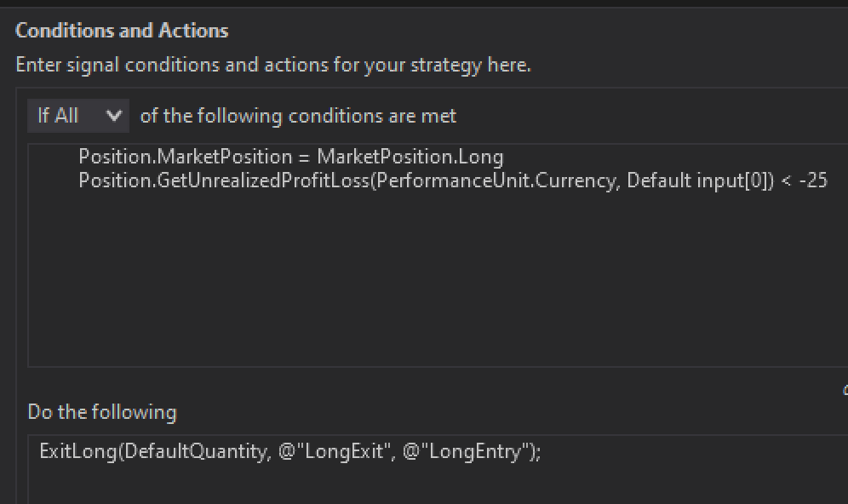Click empty space below the ExitLong action
The width and height of the screenshot is (848, 504).
point(426,485)
